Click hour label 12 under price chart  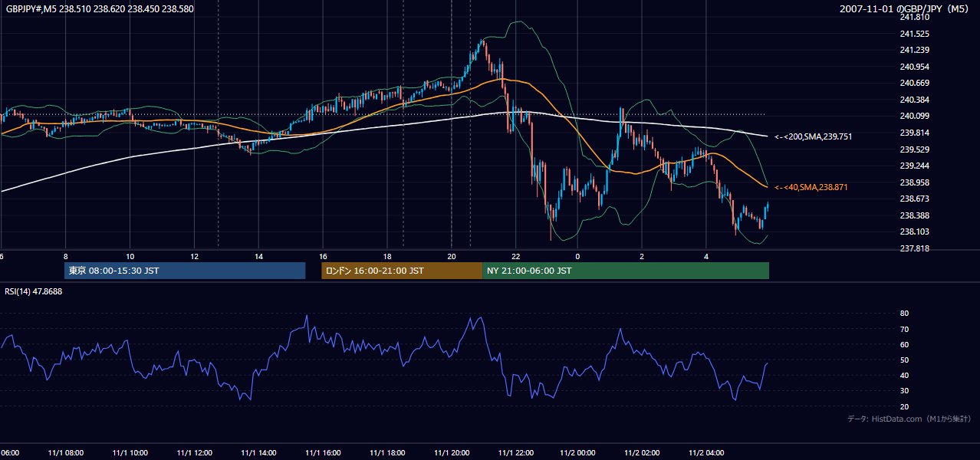[x=194, y=256]
